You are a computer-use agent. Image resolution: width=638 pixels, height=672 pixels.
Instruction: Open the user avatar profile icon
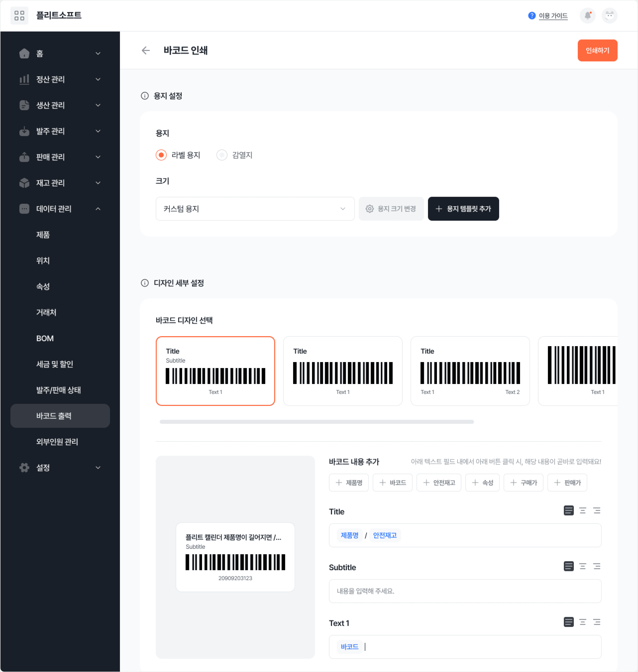pos(609,16)
